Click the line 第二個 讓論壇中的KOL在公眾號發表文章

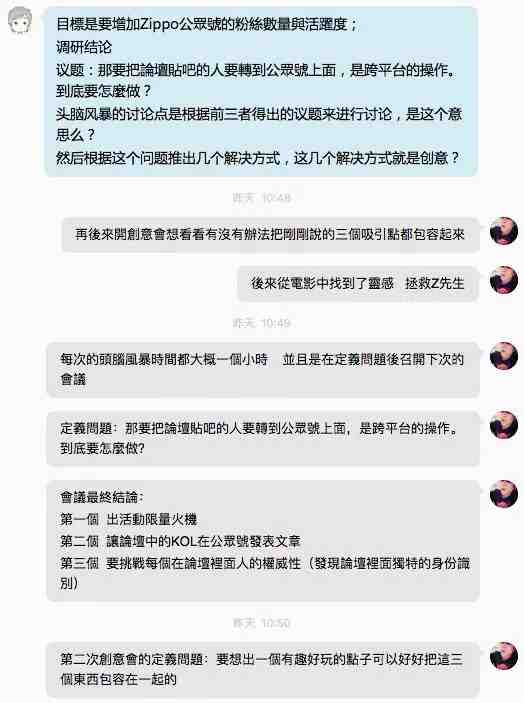click(x=180, y=541)
